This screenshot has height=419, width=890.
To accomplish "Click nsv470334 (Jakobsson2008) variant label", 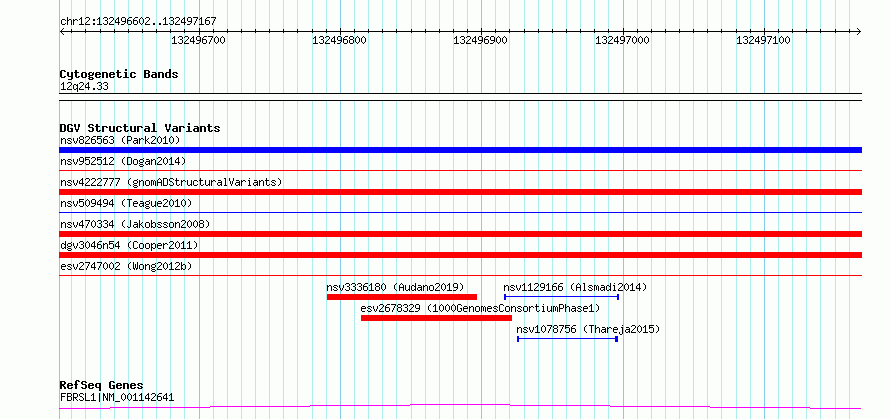I will [x=135, y=224].
